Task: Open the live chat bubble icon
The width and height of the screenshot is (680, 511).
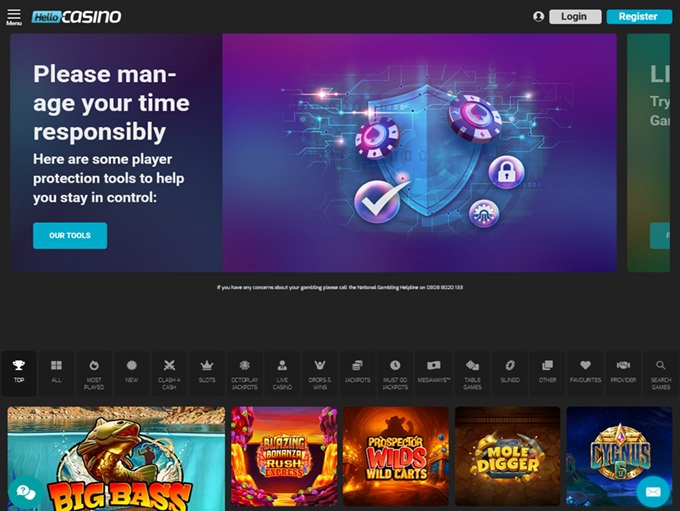Action: click(26, 492)
